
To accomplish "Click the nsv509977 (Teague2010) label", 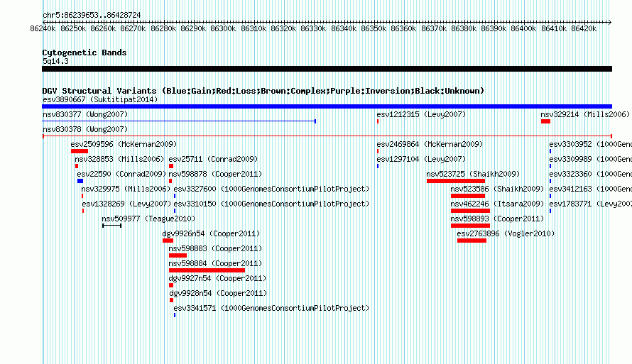I will tap(148, 219).
